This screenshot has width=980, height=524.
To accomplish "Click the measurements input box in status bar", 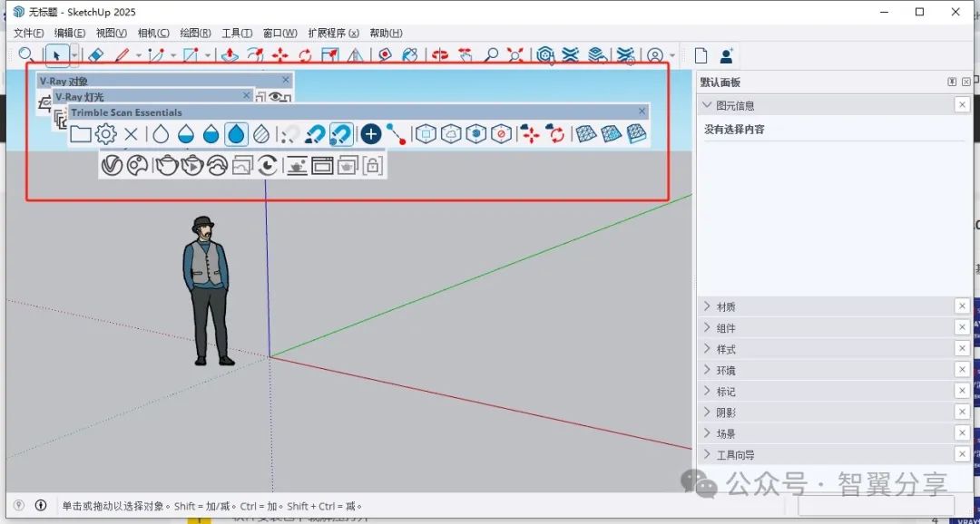I will click(x=877, y=505).
